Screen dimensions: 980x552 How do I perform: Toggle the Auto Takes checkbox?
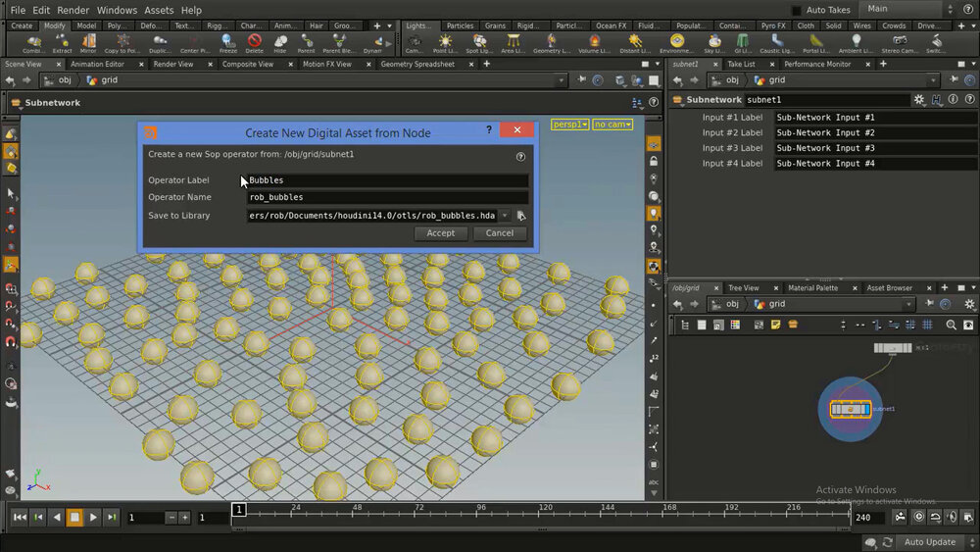click(796, 10)
